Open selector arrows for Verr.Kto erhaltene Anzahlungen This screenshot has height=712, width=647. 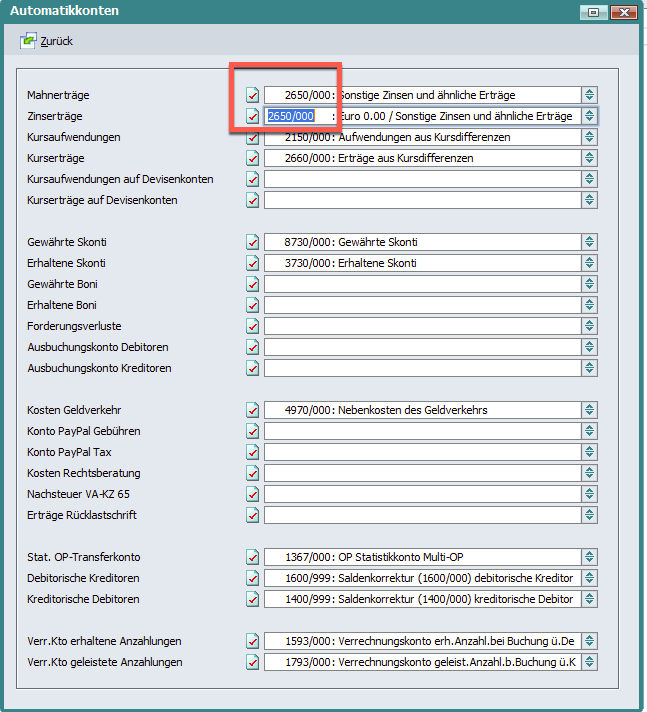(x=590, y=641)
